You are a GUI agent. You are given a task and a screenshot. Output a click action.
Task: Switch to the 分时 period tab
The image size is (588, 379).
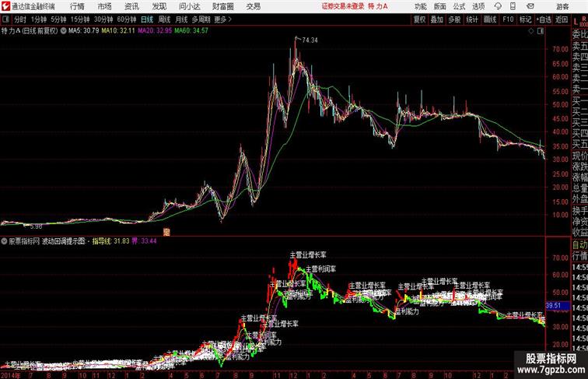pyautogui.click(x=20, y=19)
